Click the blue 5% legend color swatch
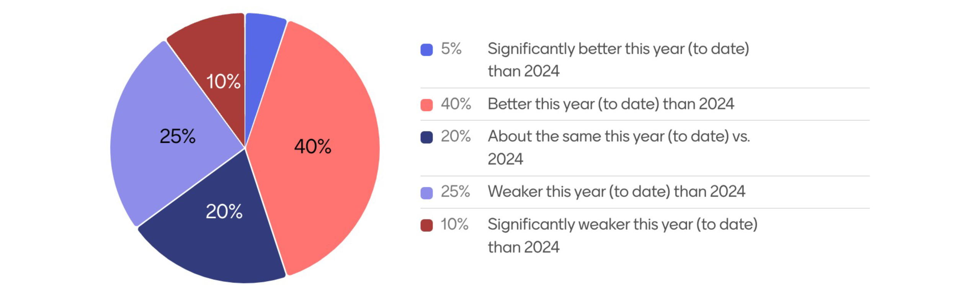The height and width of the screenshot is (298, 980). [426, 50]
